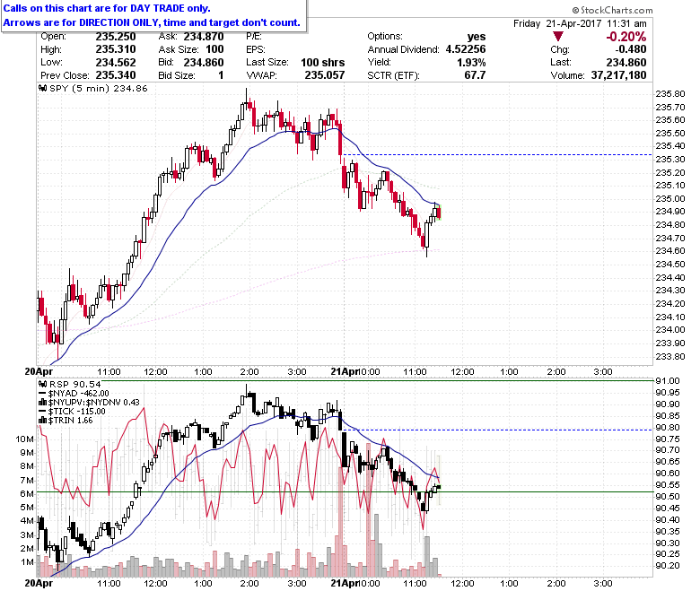Click the Prev Close value 235.340

tap(116, 75)
